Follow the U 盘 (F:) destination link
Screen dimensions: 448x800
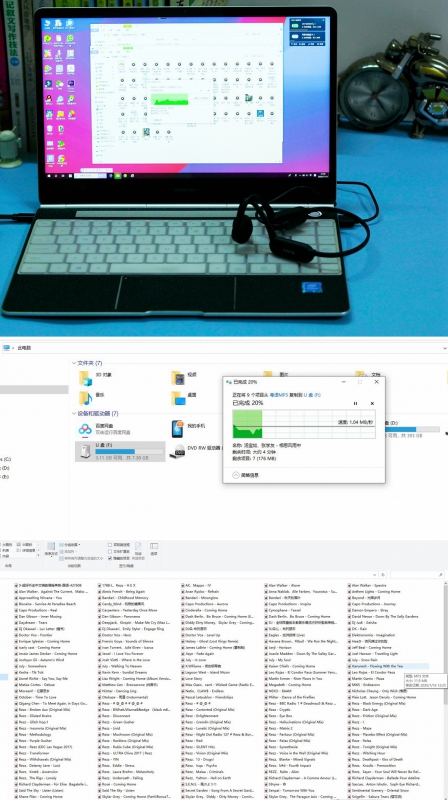pos(312,395)
